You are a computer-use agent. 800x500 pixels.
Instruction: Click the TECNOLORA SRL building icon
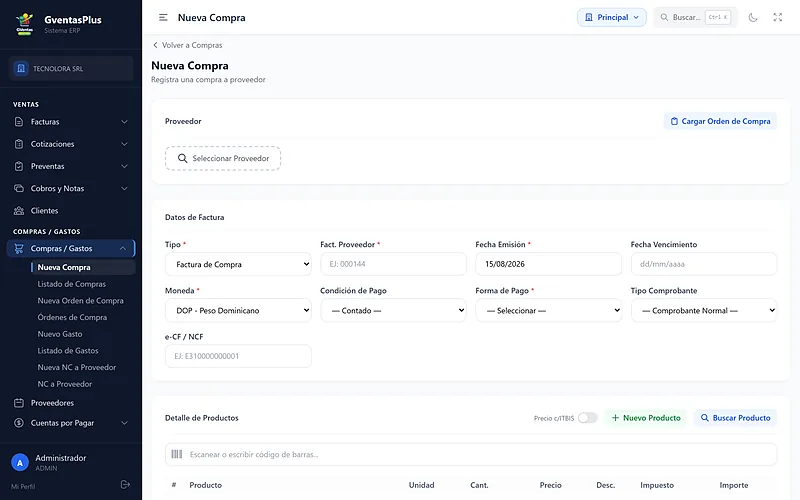(21, 68)
